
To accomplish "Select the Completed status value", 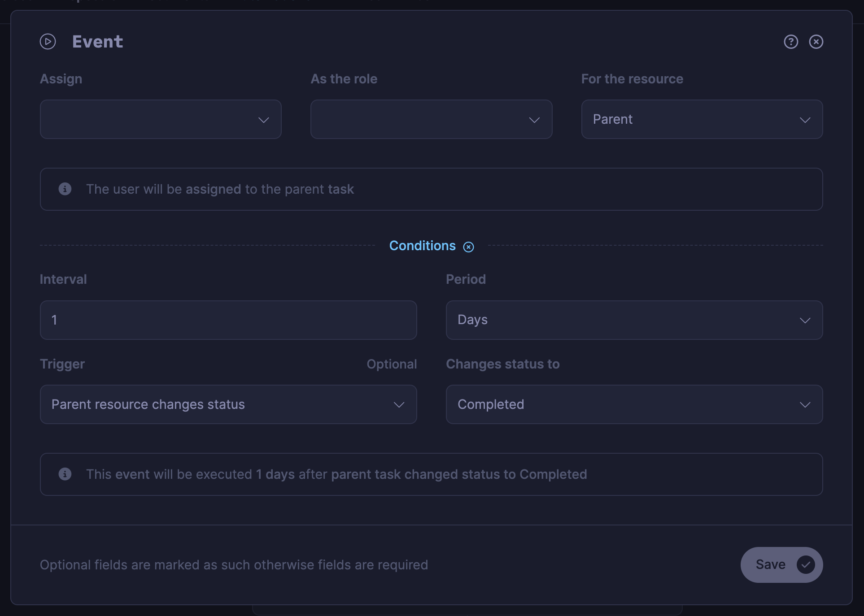I will (490, 404).
